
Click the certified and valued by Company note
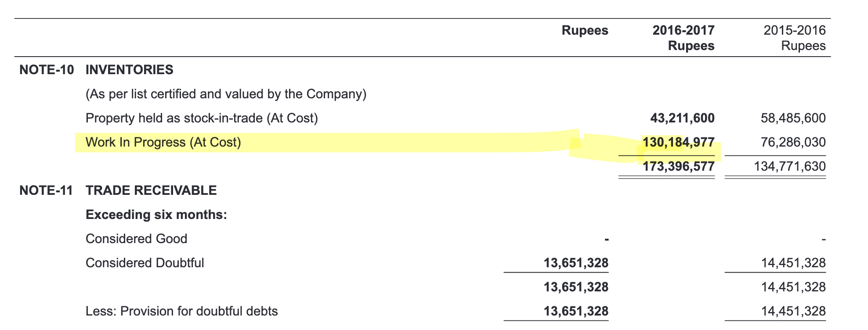(226, 94)
